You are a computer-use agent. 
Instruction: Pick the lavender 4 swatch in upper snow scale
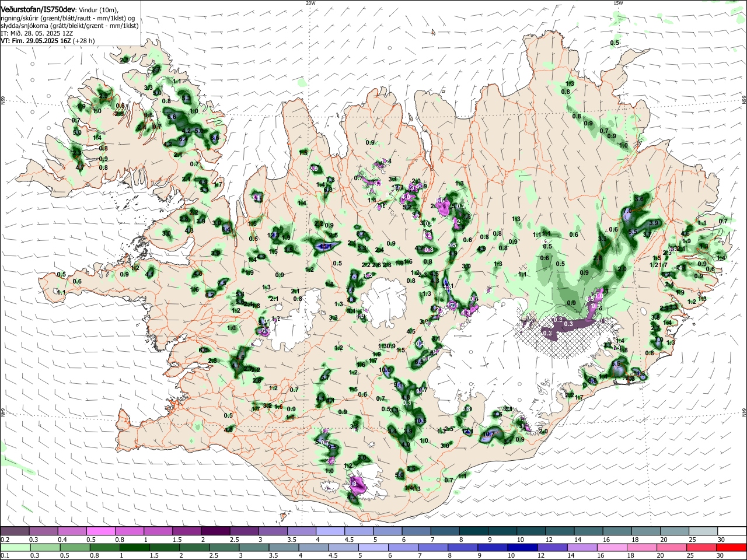(x=330, y=531)
